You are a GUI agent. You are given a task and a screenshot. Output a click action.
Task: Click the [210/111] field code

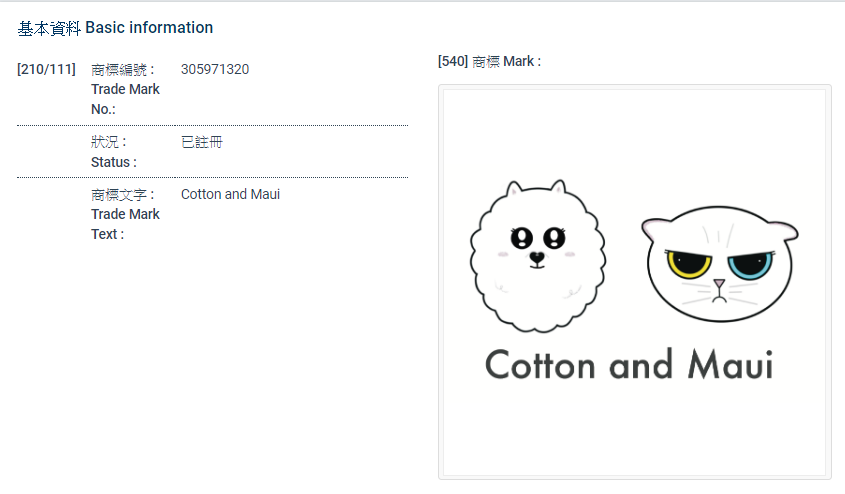click(47, 70)
